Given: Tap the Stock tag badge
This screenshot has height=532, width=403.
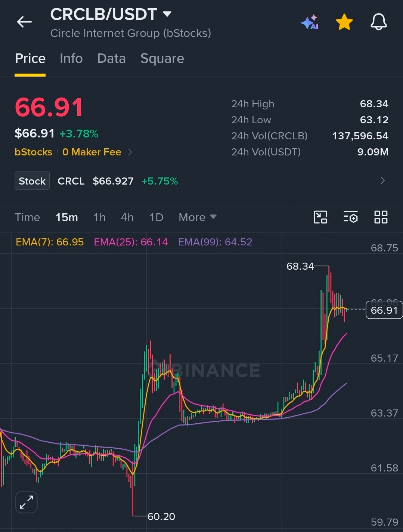Looking at the screenshot, I should tap(32, 181).
